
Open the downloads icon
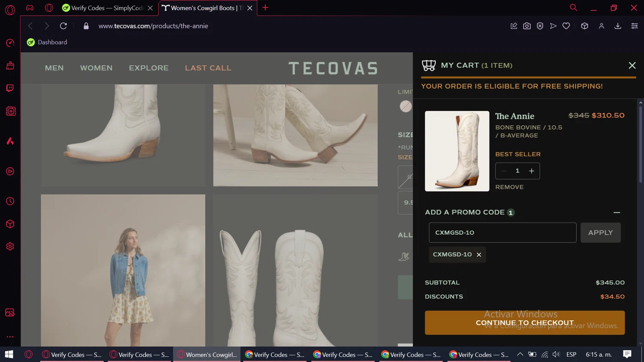click(x=618, y=26)
